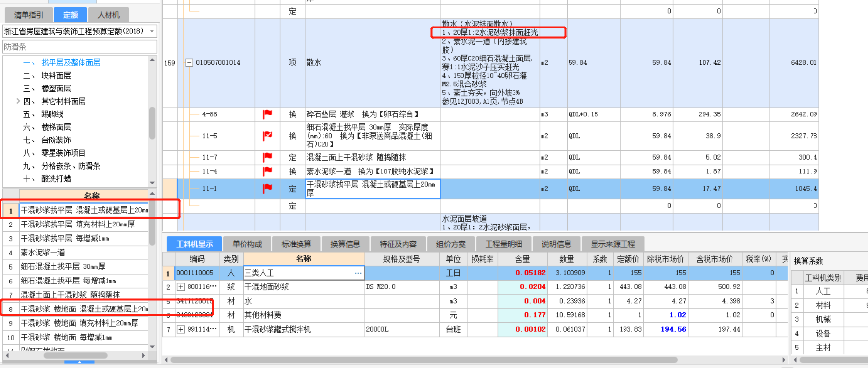868x368 pixels.
Task: Select the 主材 row in 换算系数 panel
Action: point(823,348)
